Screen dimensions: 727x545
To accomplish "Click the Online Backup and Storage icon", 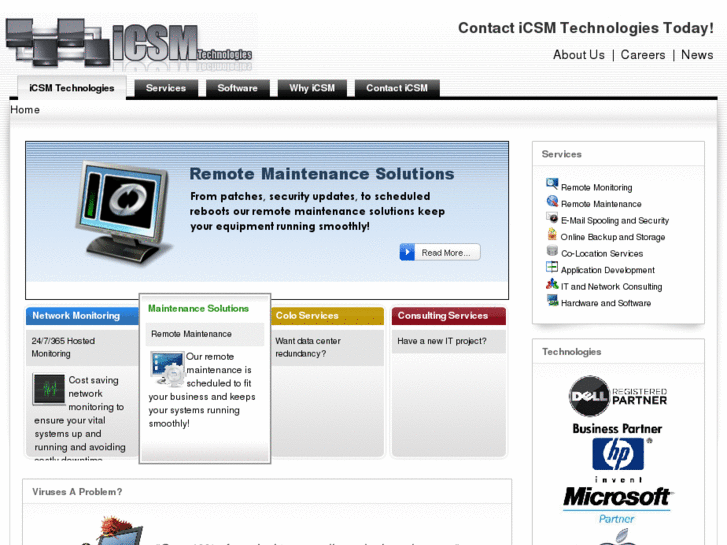I will pos(552,234).
